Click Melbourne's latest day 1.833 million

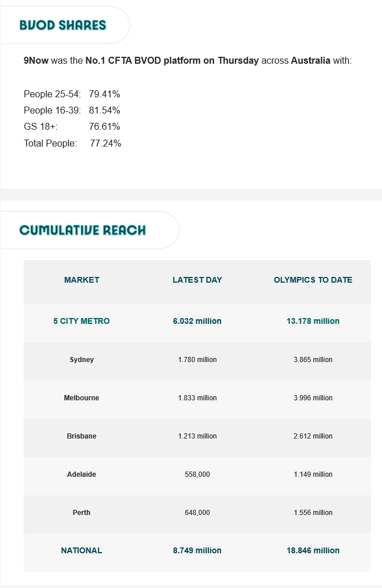tap(197, 398)
